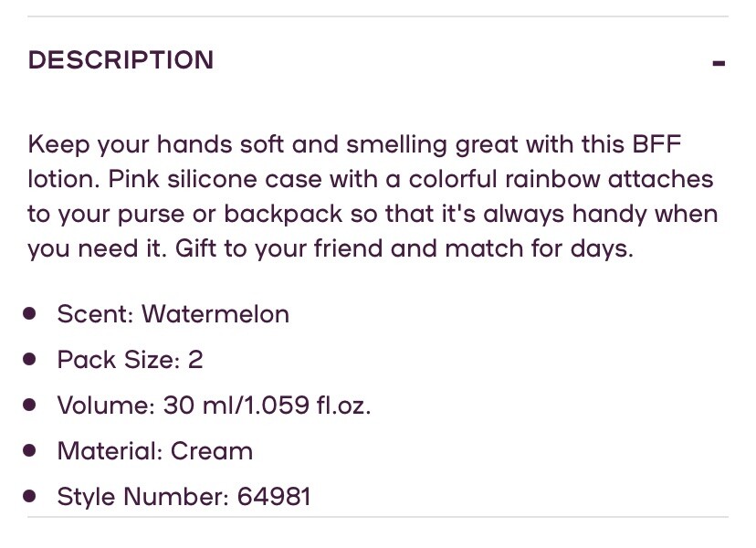Screen dimensions: 756x548
Task: Click the bullet dot beside Volume
Action: (x=30, y=405)
